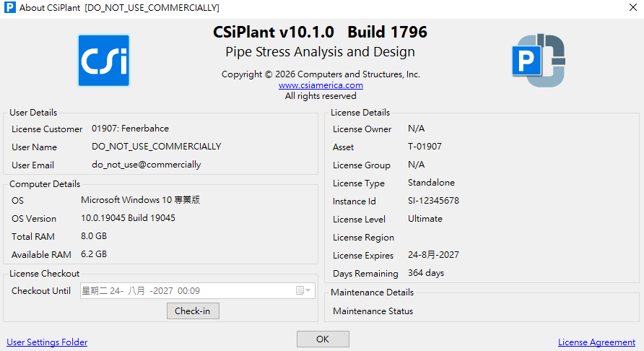Select the '6.2 GB' available RAM value
The width and height of the screenshot is (644, 351).
coord(94,254)
